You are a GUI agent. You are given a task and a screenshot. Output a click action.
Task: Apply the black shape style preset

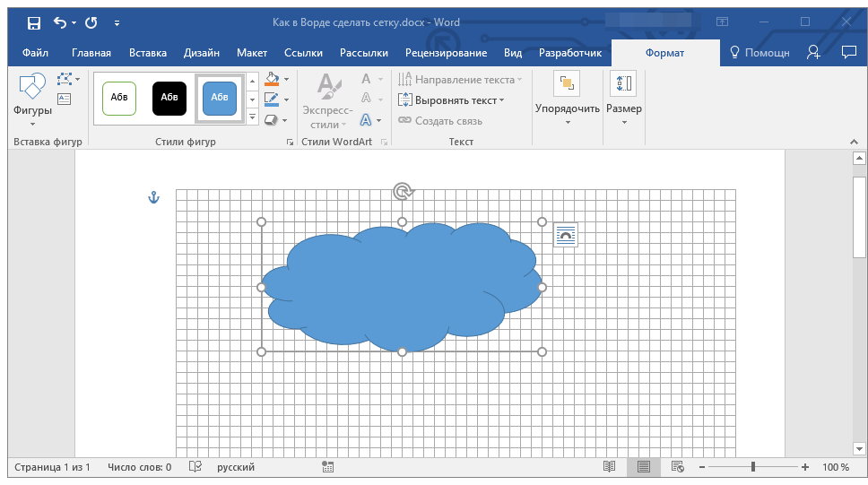(169, 98)
